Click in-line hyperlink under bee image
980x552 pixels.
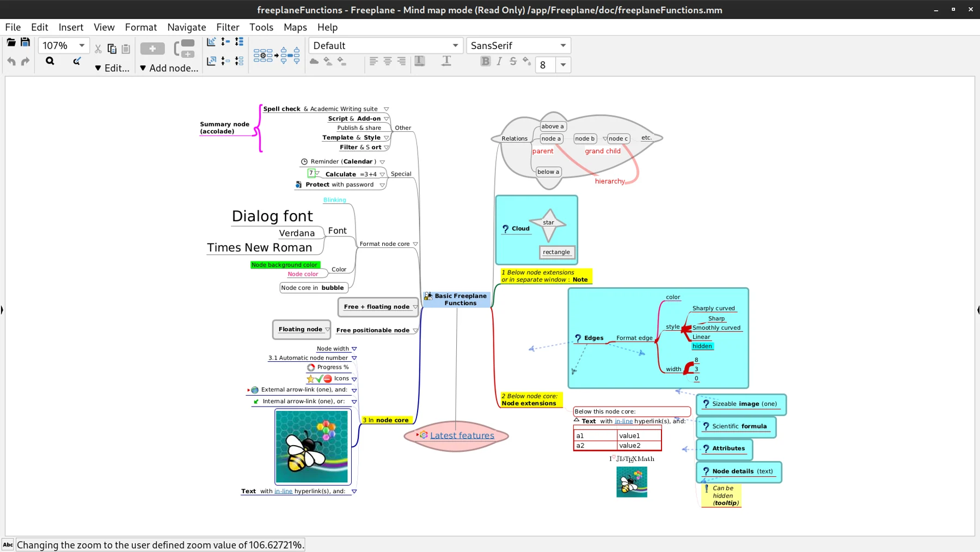tap(283, 492)
